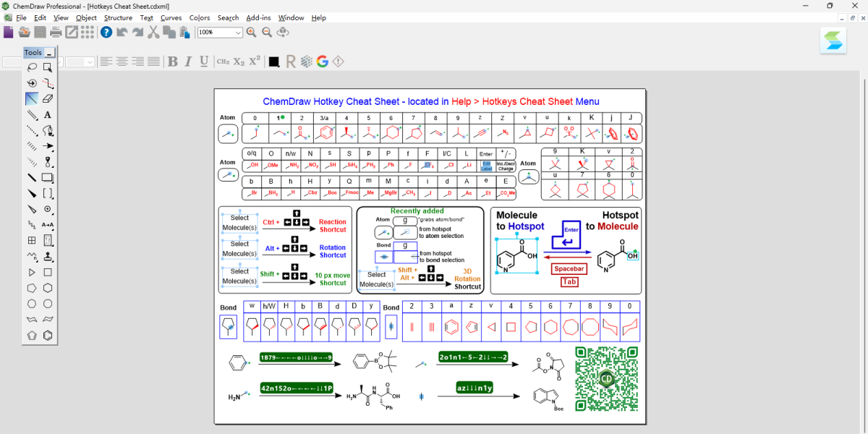Open the Google search add-in icon

coord(323,61)
